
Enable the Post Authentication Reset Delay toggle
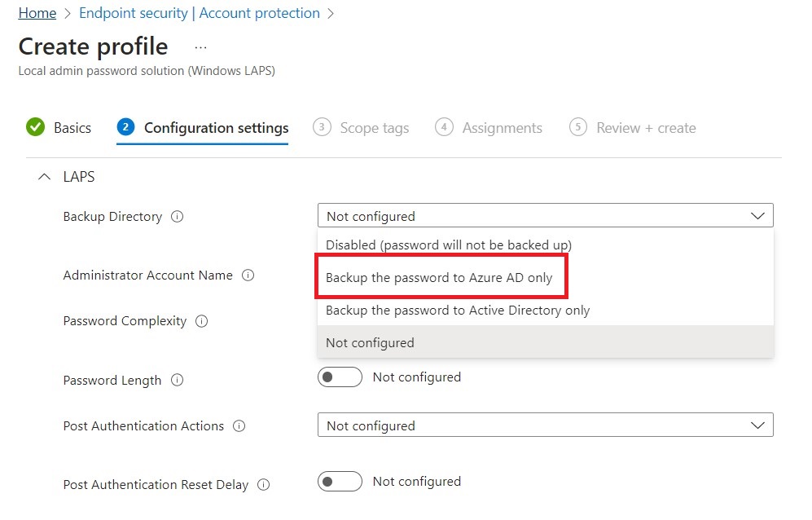tap(340, 482)
